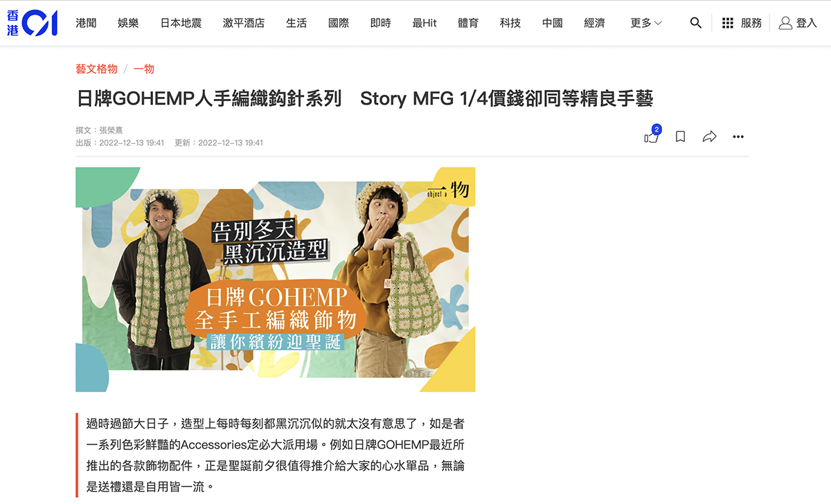The image size is (831, 504).
Task: Switch to the 即時 news section
Action: tap(380, 23)
